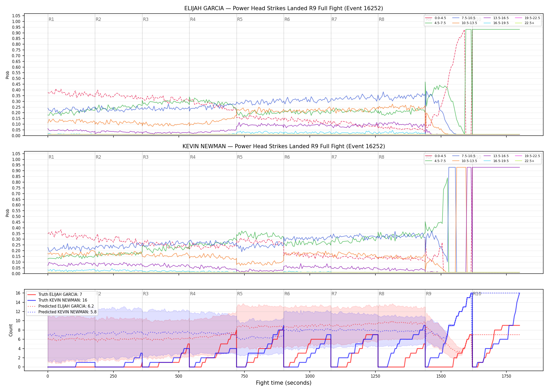Select Predicted KEVIN NEWMAN: 5.8 legend entry

click(62, 312)
